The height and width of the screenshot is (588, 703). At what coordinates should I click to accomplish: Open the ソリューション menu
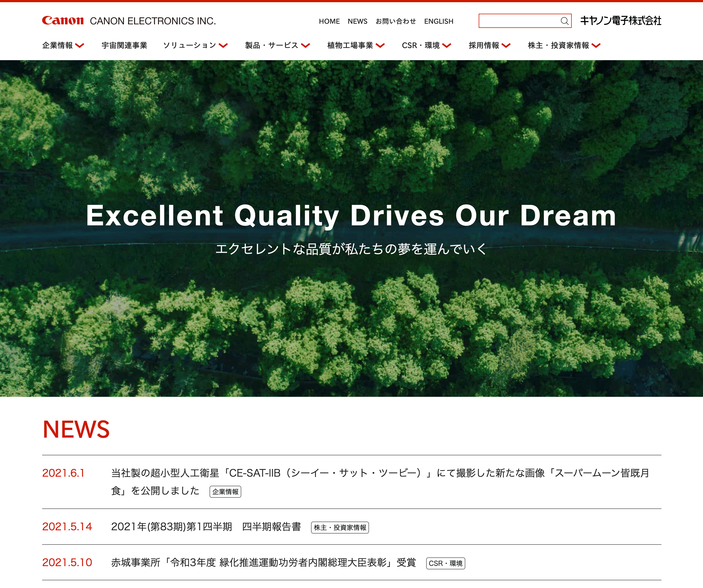pos(190,45)
